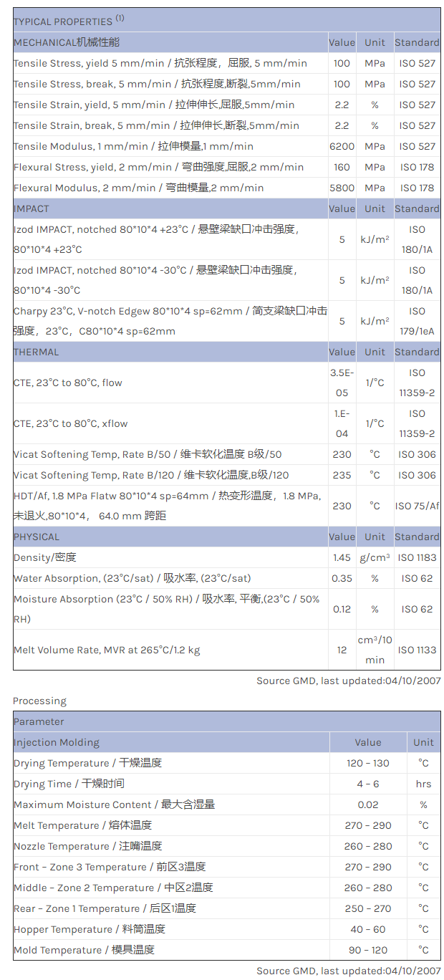The width and height of the screenshot is (444, 980).
Task: Select the IMPACT section header
Action: click(x=32, y=208)
